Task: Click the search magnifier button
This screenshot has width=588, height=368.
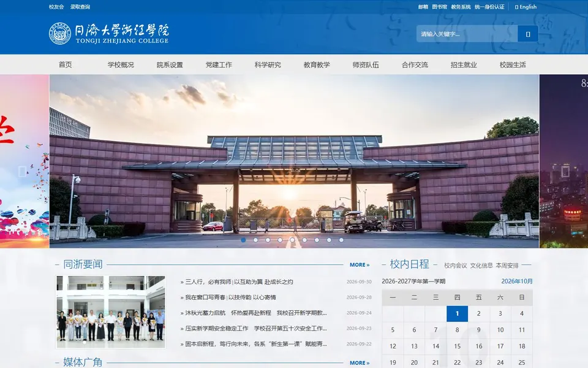Action: tap(528, 34)
